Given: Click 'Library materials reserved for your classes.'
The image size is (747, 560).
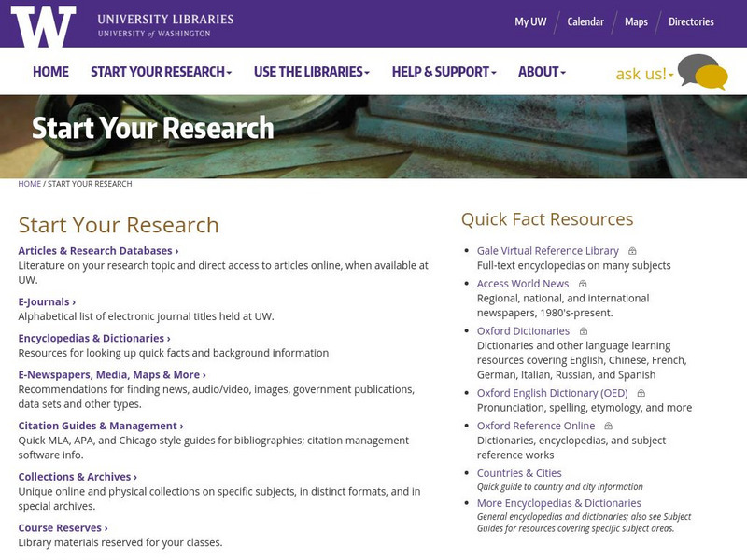Looking at the screenshot, I should pyautogui.click(x=120, y=542).
